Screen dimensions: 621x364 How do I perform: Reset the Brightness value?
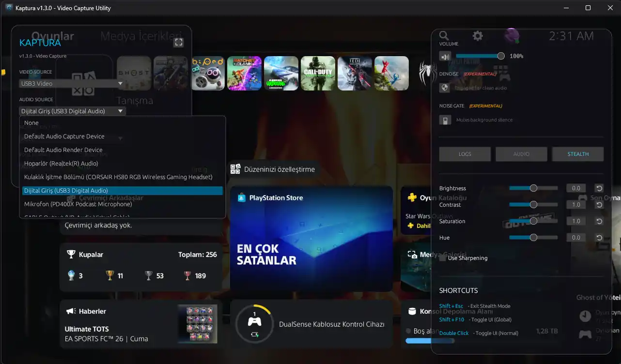(x=599, y=188)
